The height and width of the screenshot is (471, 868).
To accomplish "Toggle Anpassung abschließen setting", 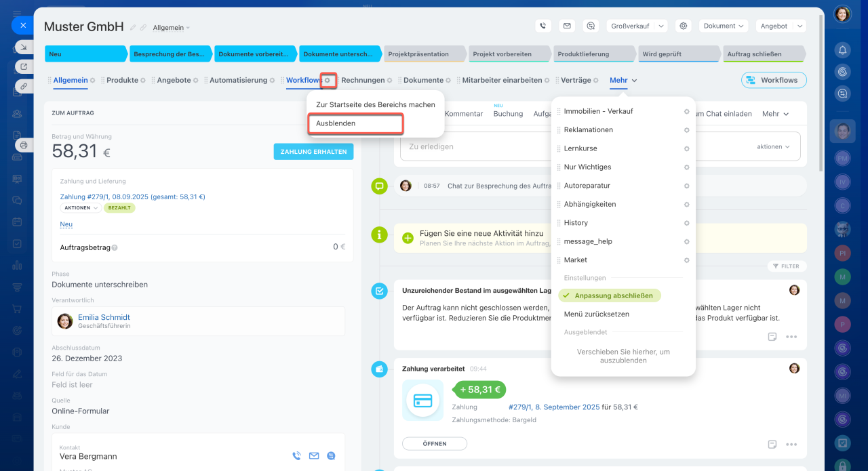I will tap(609, 295).
